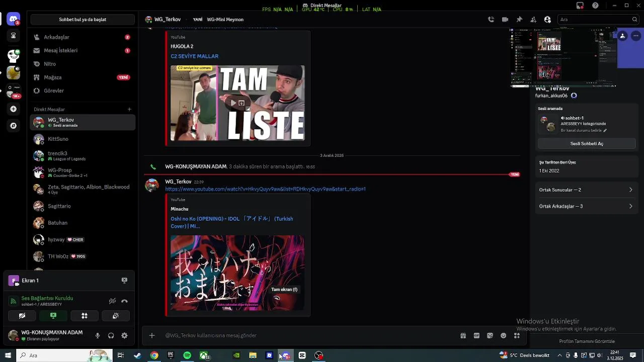Open Mesaj İstekleri

[83, 50]
